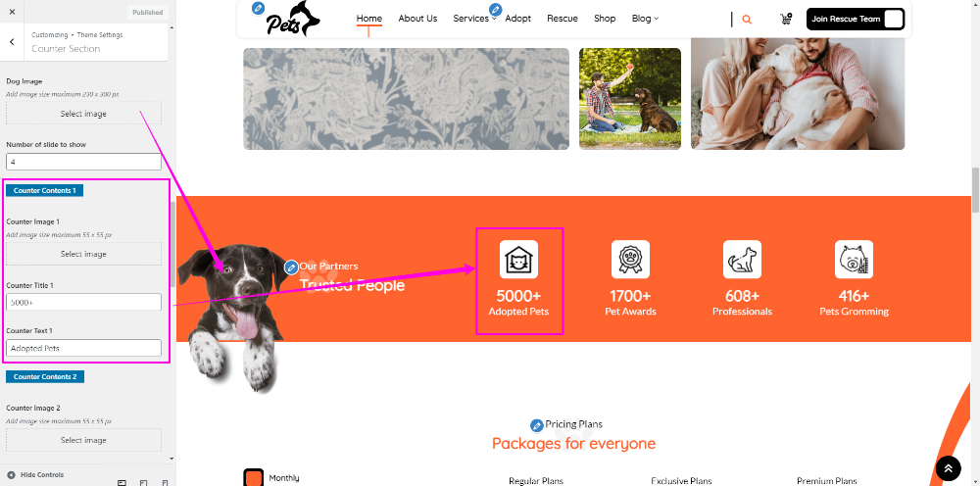Toggle the Monthly pricing checkbox

click(x=253, y=478)
